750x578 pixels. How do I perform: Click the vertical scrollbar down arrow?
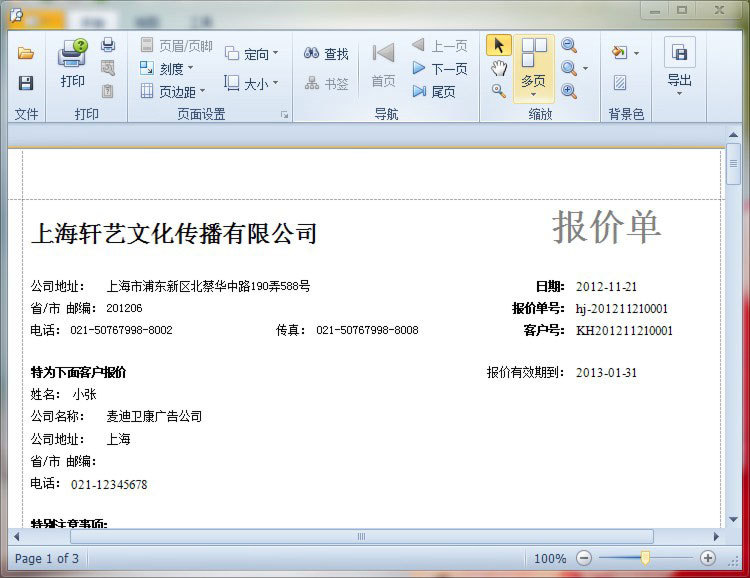coord(733,519)
